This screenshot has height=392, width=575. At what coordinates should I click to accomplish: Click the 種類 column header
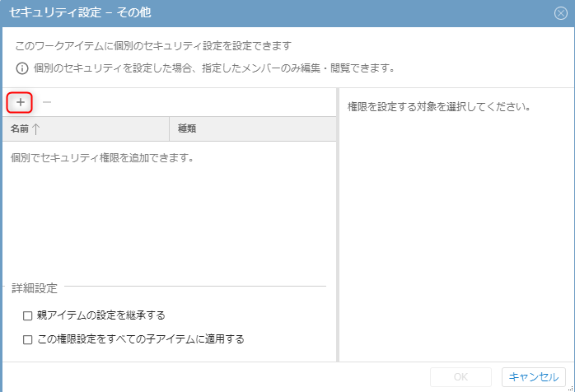[x=253, y=128]
